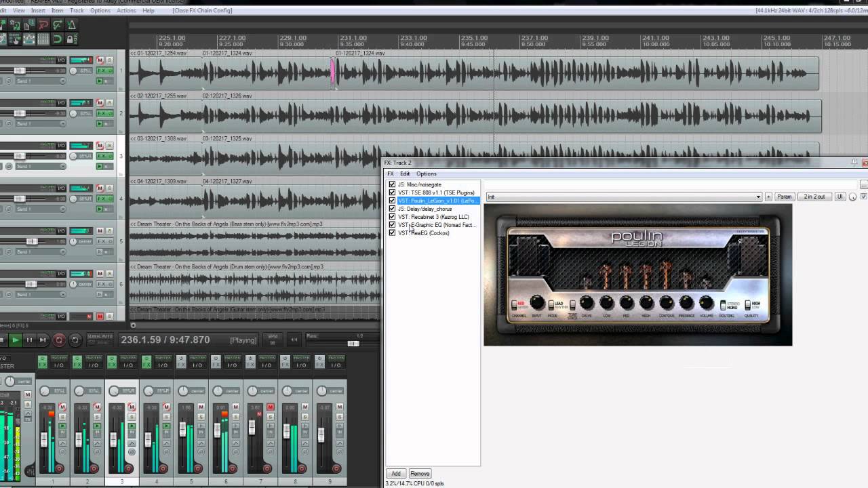Adjust pan knob on mixer channel 9
Viewport: 868px width, 488px height.
point(321,390)
